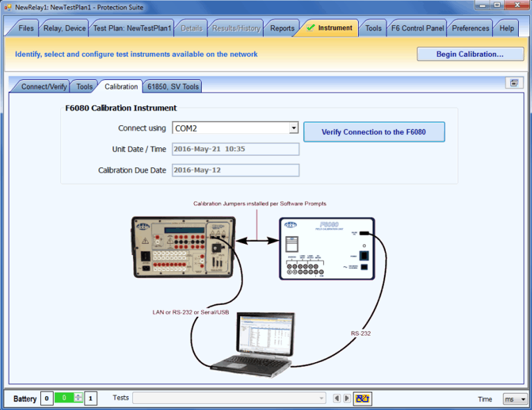Click the "F6080 Calibration Instrument" heading
The height and width of the screenshot is (410, 532).
pyautogui.click(x=121, y=108)
